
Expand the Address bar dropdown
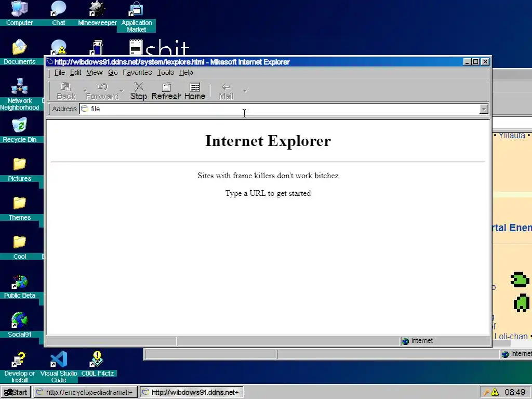(484, 109)
